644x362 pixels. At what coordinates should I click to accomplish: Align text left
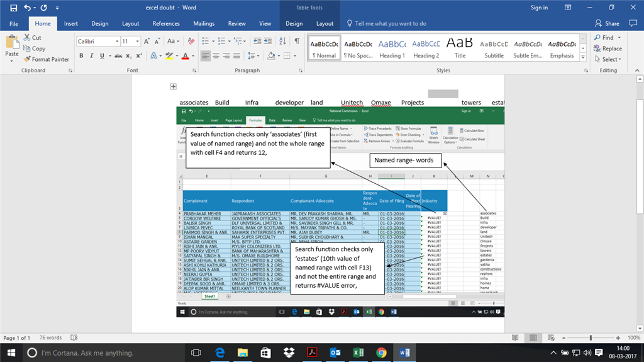(206, 55)
